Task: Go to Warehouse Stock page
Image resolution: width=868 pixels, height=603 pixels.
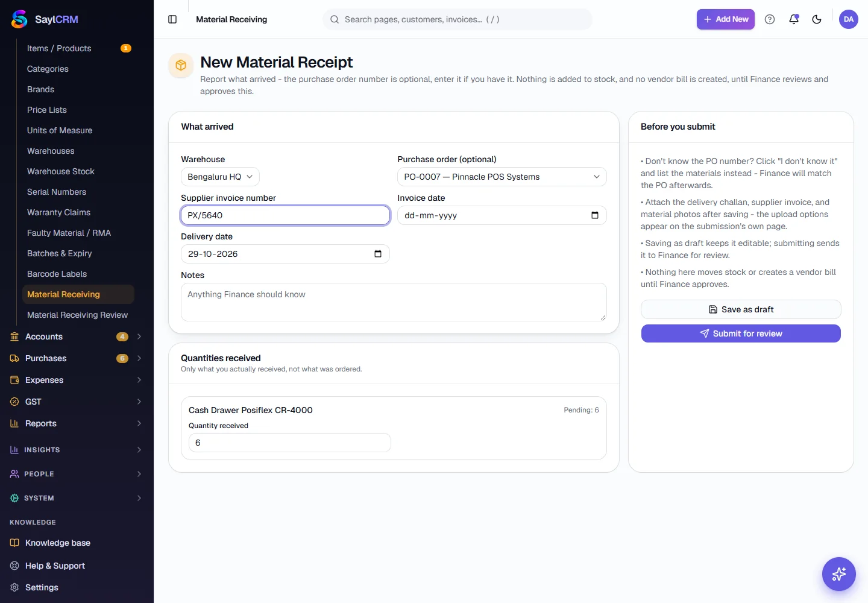Action: pyautogui.click(x=78, y=171)
